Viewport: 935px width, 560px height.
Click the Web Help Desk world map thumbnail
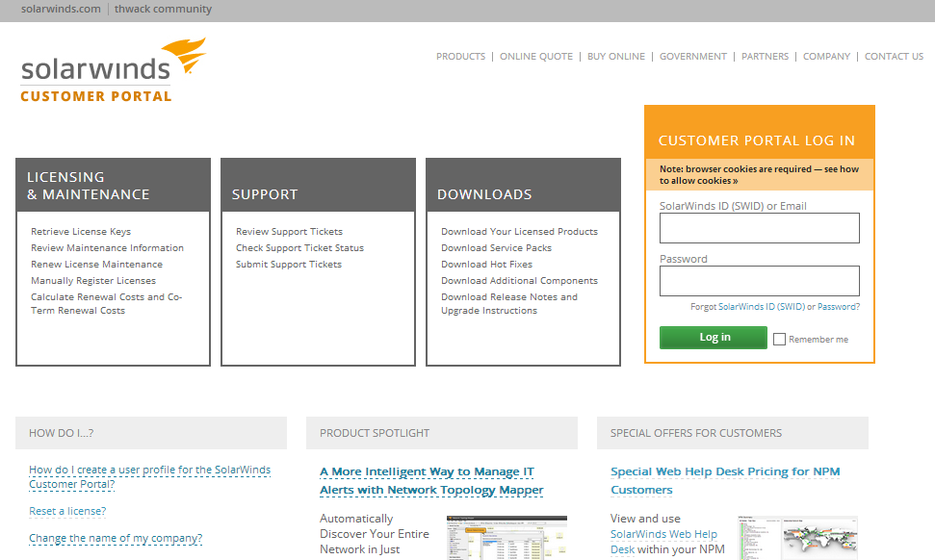point(798,537)
